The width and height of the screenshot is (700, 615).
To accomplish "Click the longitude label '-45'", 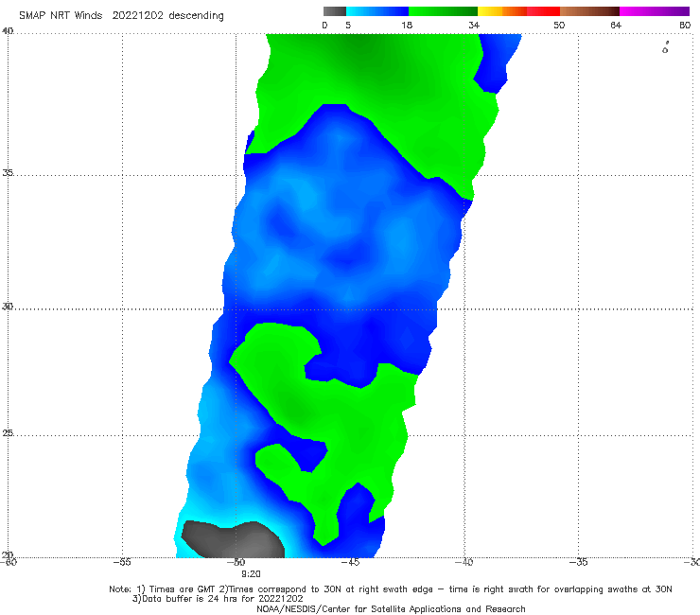I will pos(350,562).
